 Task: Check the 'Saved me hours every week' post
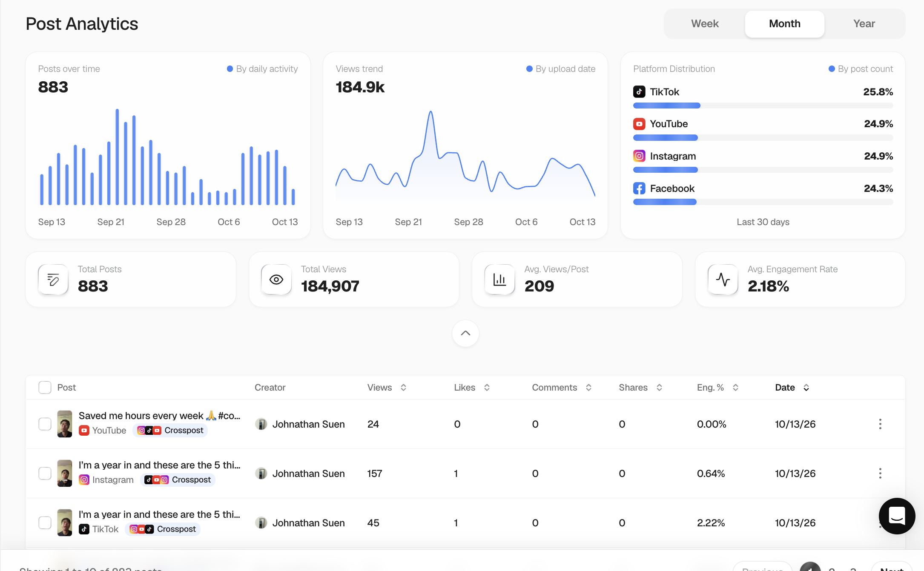point(45,424)
